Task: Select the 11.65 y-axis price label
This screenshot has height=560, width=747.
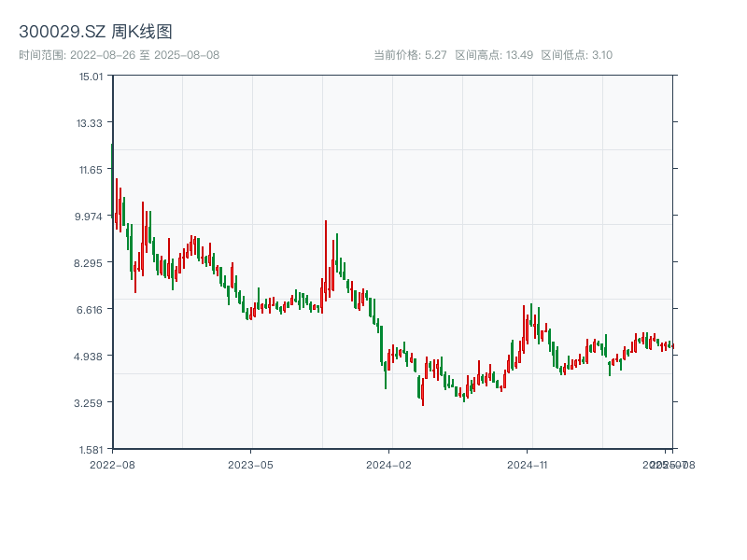Action: coord(92,170)
